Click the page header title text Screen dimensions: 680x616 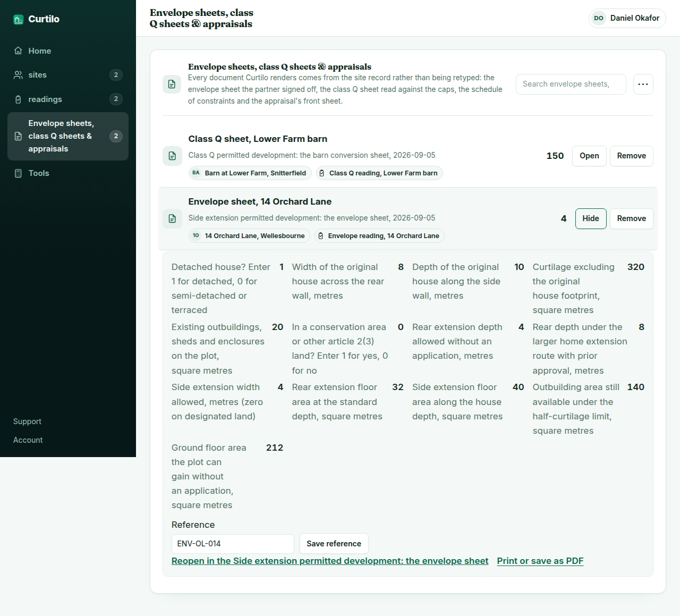[201, 18]
